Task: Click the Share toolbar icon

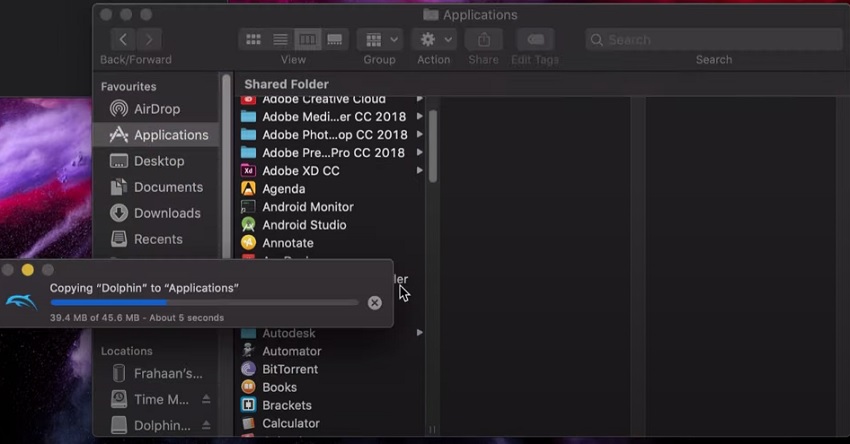Action: pyautogui.click(x=483, y=40)
